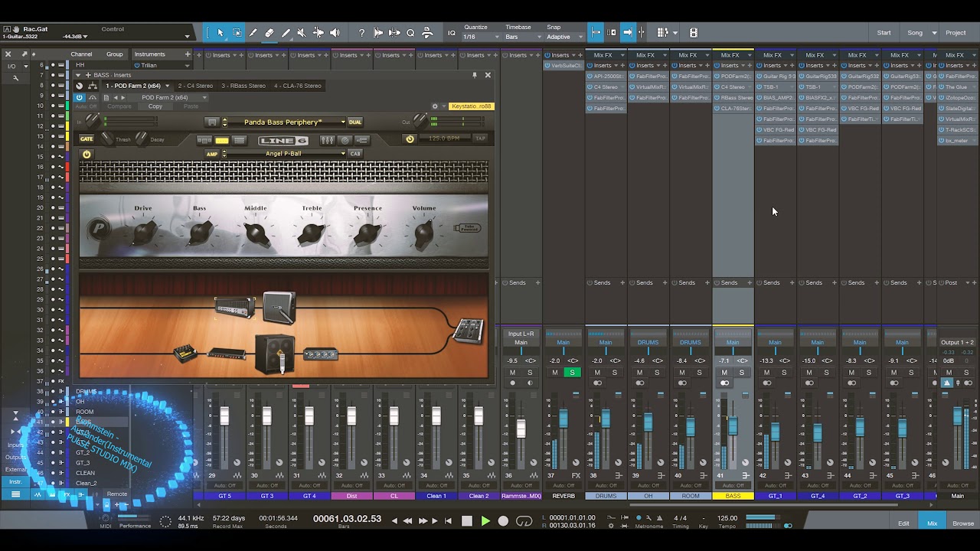Screen dimensions: 980x551
Task: Bypass the POD Farm 2 plugin power button
Action: point(80,98)
